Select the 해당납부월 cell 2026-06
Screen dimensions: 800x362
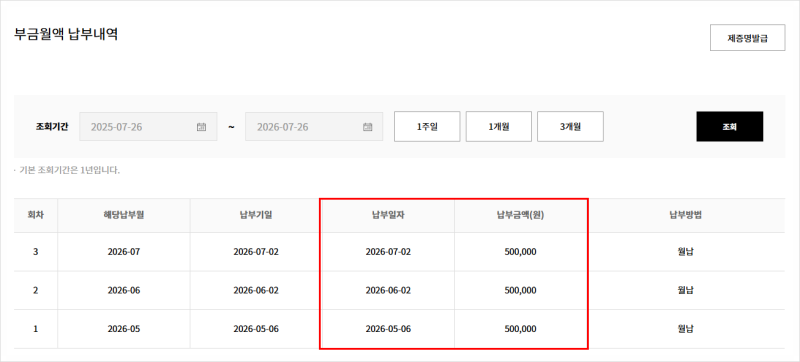coord(124,291)
